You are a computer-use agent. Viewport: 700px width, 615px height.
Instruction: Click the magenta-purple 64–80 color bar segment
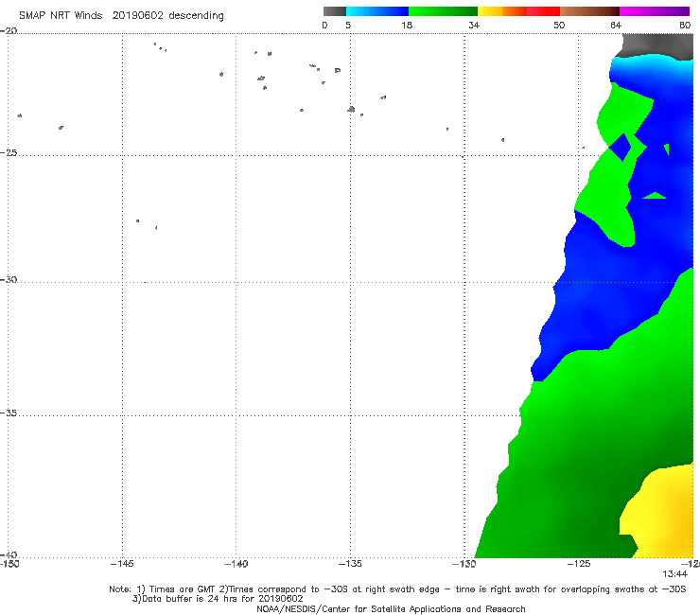(x=655, y=11)
